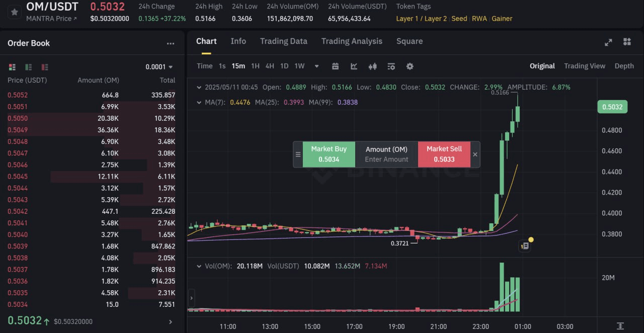
Task: Select the 1H interval
Action: [255, 66]
